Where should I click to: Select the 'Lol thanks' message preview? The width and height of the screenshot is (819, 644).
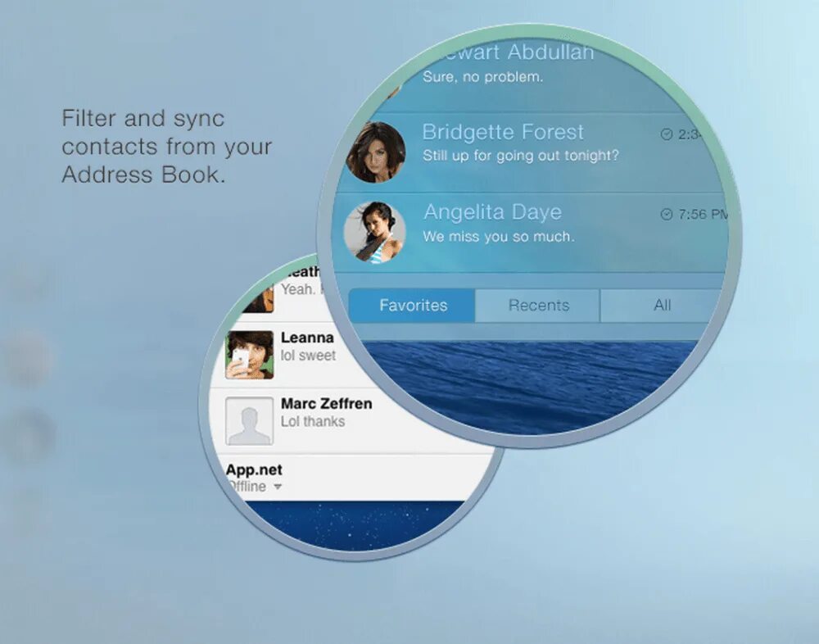click(313, 421)
